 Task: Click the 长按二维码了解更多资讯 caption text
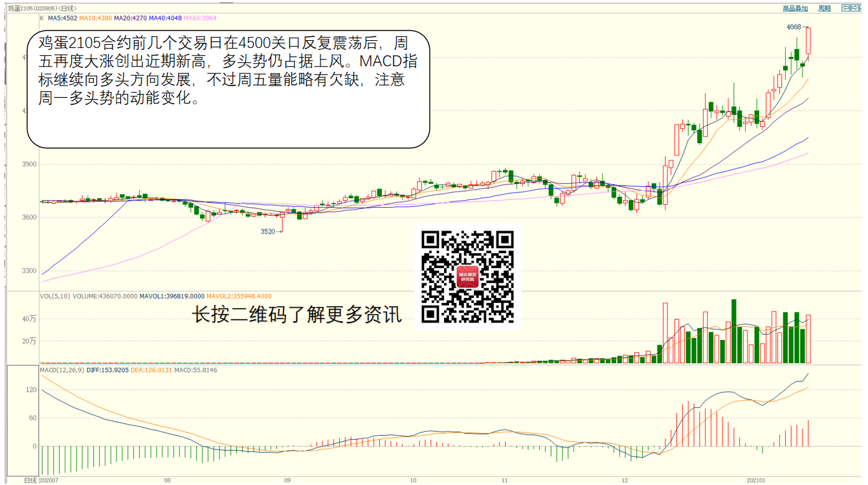[x=297, y=315]
